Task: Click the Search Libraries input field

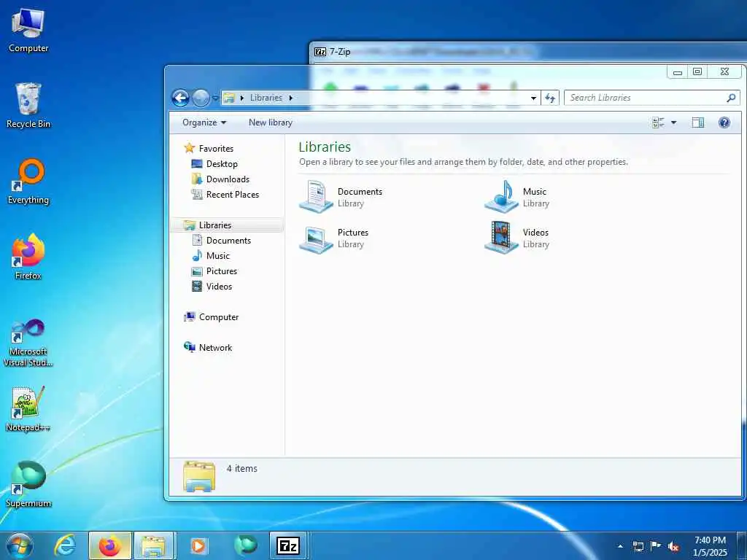Action: click(651, 98)
